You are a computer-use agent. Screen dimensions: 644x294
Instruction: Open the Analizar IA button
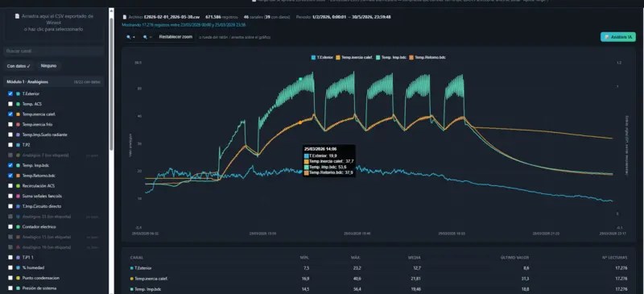[x=617, y=37]
